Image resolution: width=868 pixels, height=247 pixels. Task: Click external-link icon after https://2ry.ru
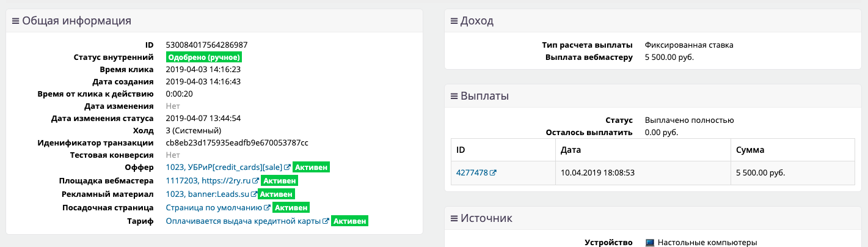(256, 181)
